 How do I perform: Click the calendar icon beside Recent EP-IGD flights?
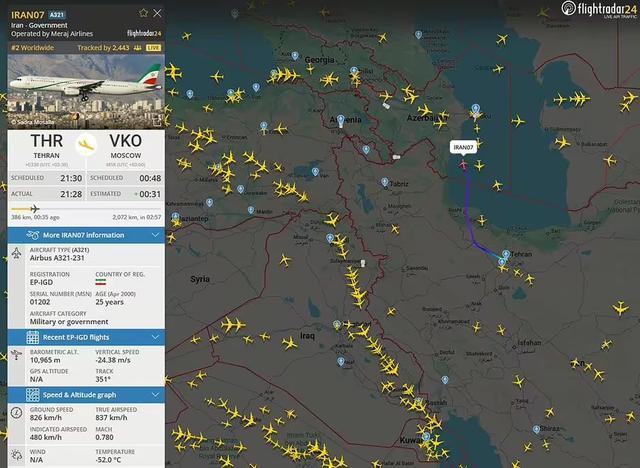click(x=33, y=337)
